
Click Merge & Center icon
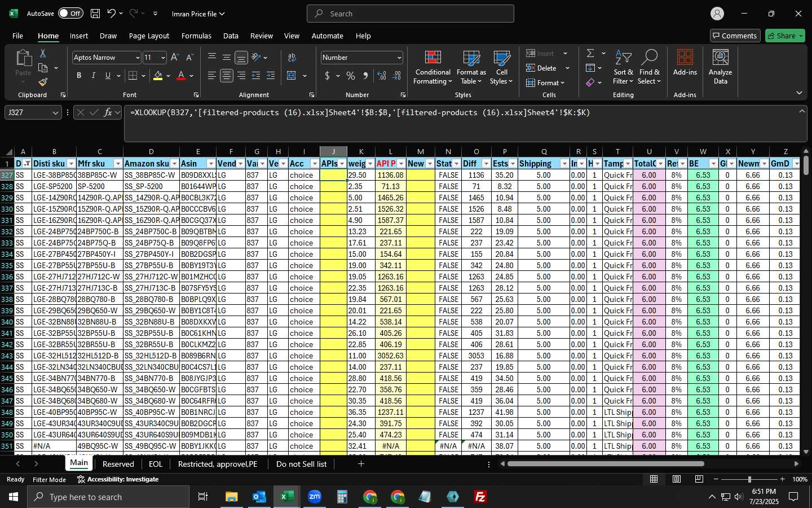[x=292, y=76]
